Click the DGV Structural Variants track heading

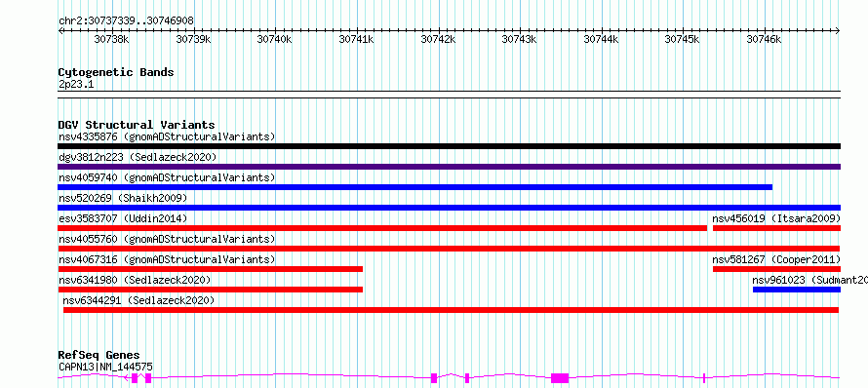click(x=137, y=125)
